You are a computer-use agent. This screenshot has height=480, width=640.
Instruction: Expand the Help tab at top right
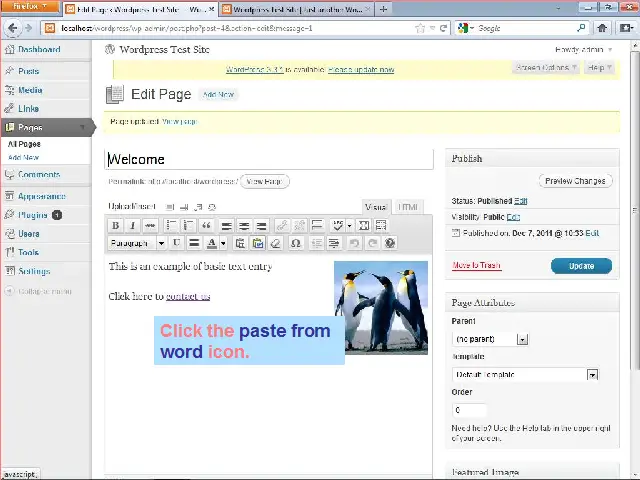[599, 67]
